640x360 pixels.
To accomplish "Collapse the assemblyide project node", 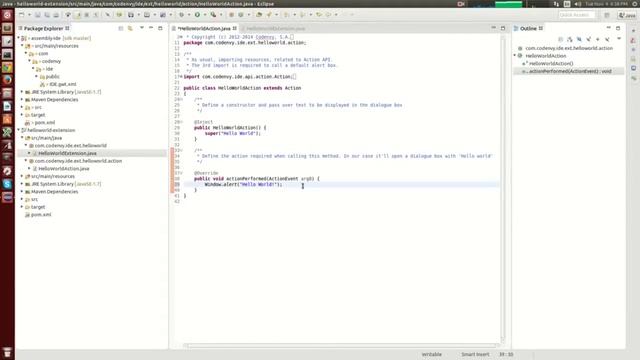I will coord(18,38).
